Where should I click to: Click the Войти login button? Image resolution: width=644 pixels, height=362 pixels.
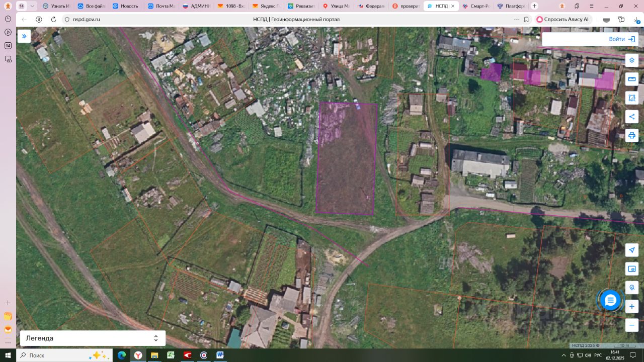pyautogui.click(x=622, y=39)
